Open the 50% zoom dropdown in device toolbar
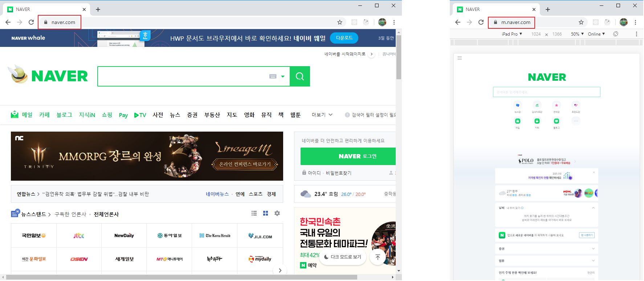Image resolution: width=644 pixels, height=281 pixels. [577, 34]
